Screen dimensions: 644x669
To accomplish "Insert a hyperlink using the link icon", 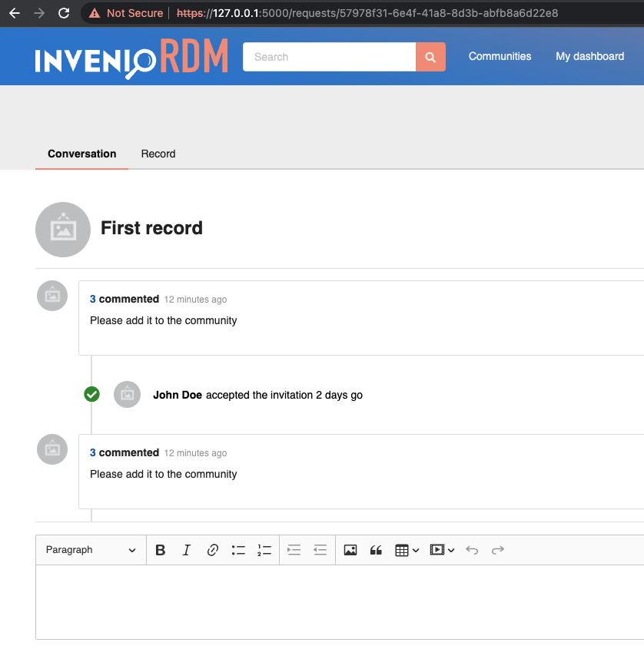I will pos(212,550).
